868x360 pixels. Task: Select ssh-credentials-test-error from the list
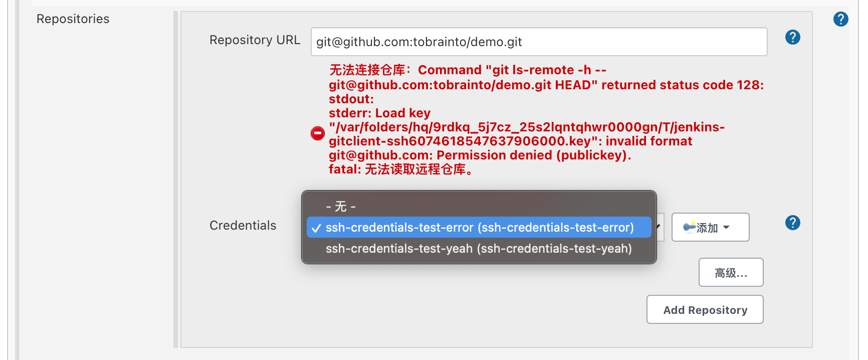click(479, 227)
